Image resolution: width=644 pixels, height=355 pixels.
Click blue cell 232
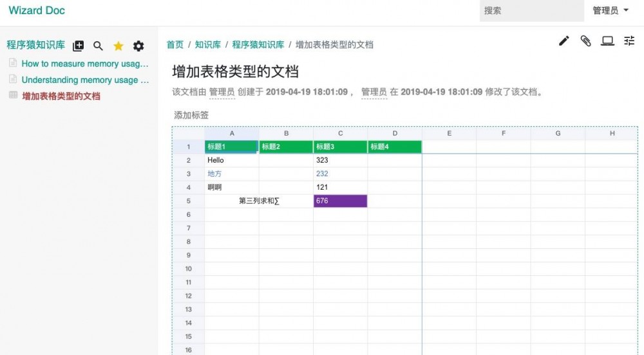click(340, 174)
